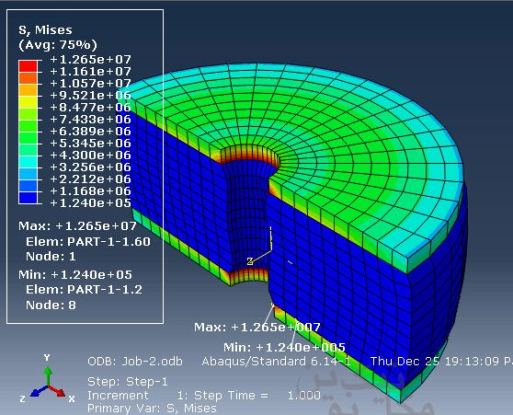Image resolution: width=513 pixels, height=415 pixels.
Task: Click the legend 'Max: +1.265e+07' line
Action: (x=77, y=226)
